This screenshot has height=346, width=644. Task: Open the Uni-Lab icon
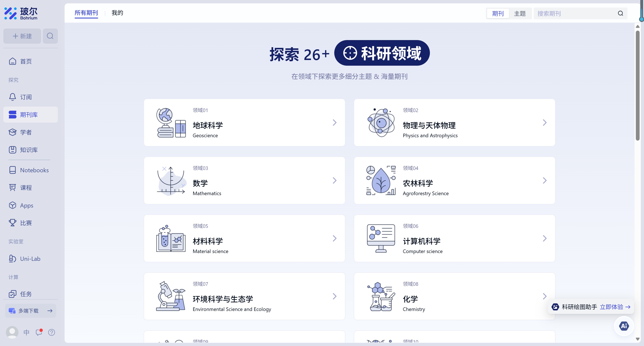click(x=13, y=259)
